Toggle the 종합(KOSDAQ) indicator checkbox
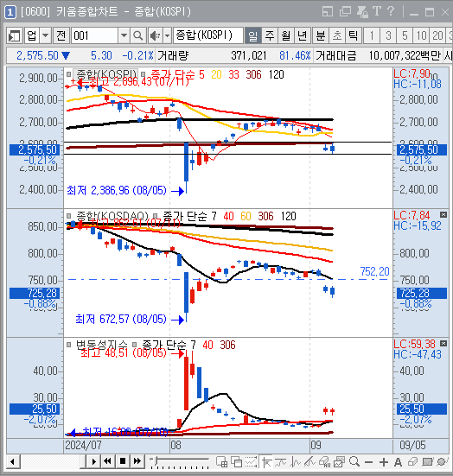The image size is (453, 476). (69, 216)
